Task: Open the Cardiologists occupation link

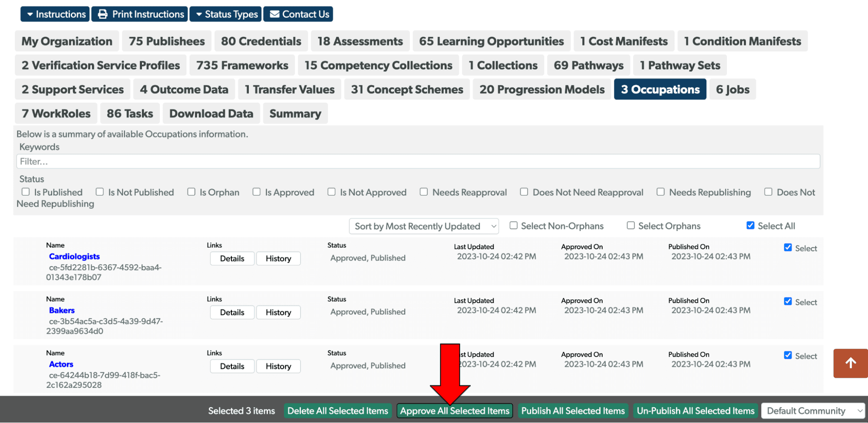Action: [74, 256]
